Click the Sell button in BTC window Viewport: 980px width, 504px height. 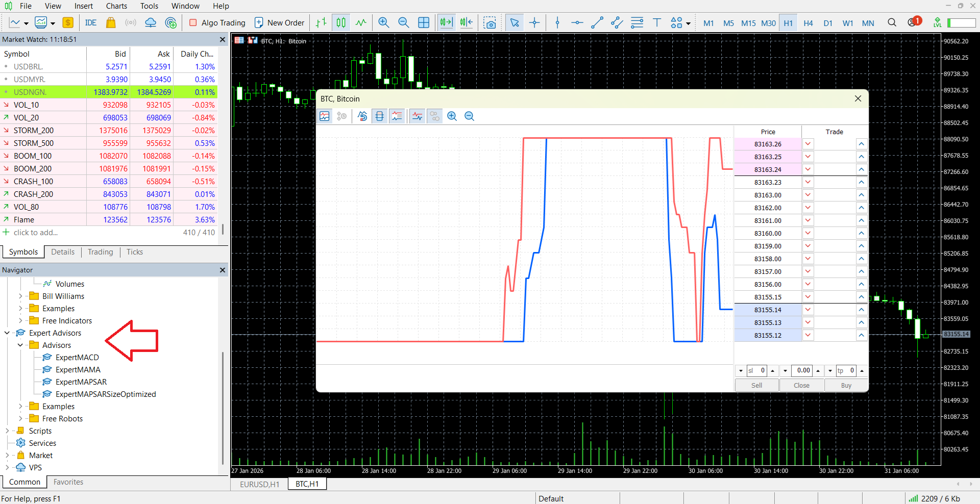click(756, 385)
